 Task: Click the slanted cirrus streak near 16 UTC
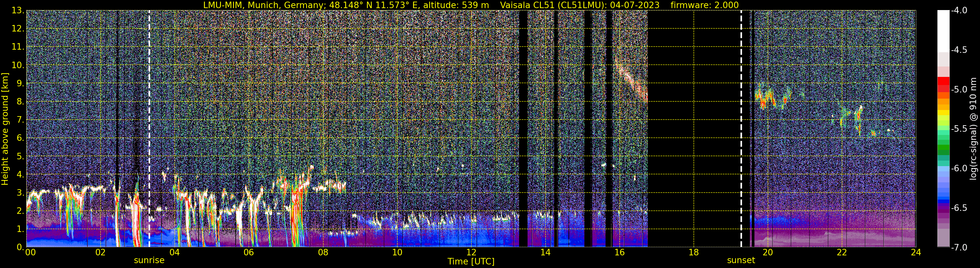coord(632,80)
